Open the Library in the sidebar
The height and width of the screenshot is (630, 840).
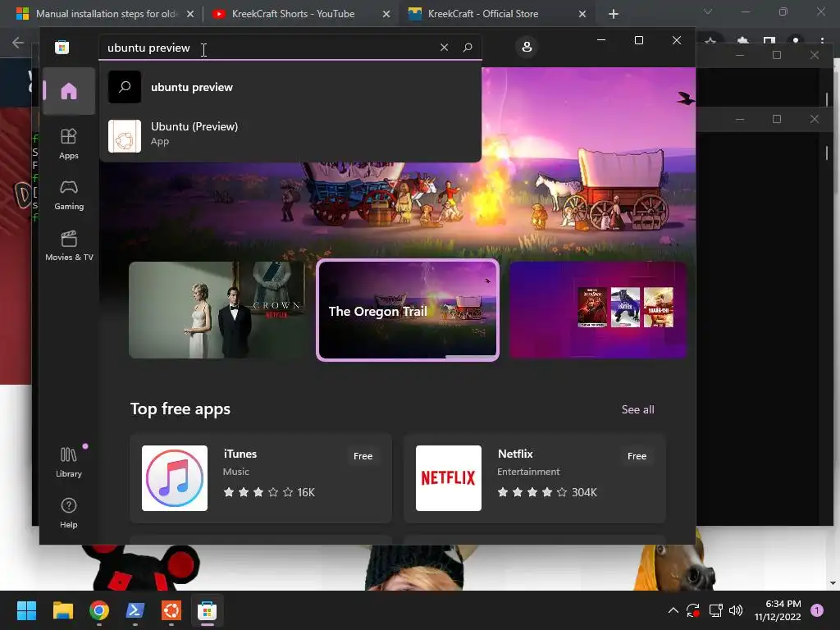pyautogui.click(x=69, y=462)
